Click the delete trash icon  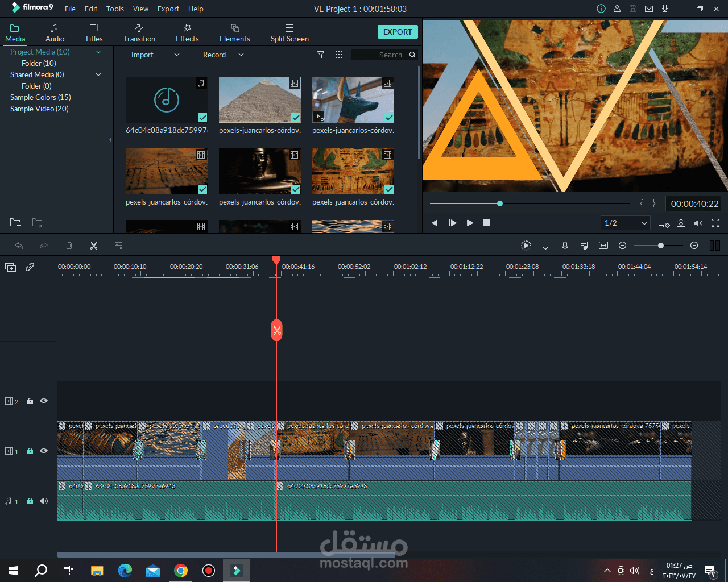pyautogui.click(x=69, y=246)
